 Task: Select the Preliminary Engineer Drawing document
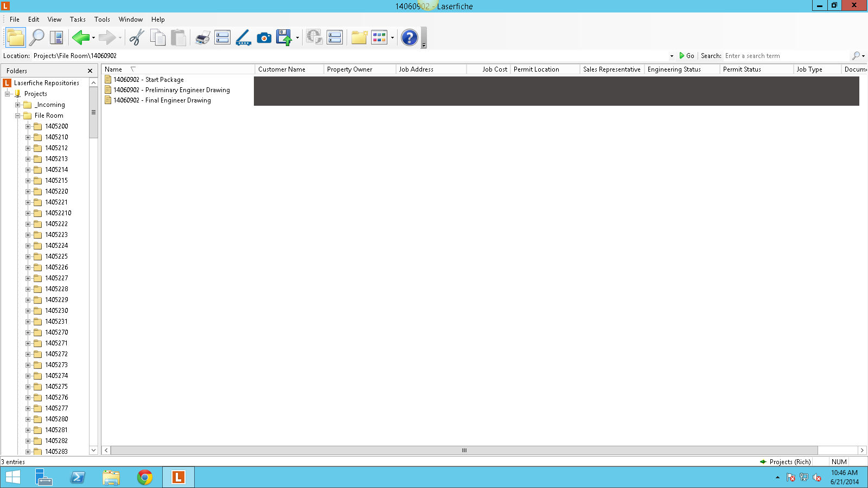[x=171, y=90]
